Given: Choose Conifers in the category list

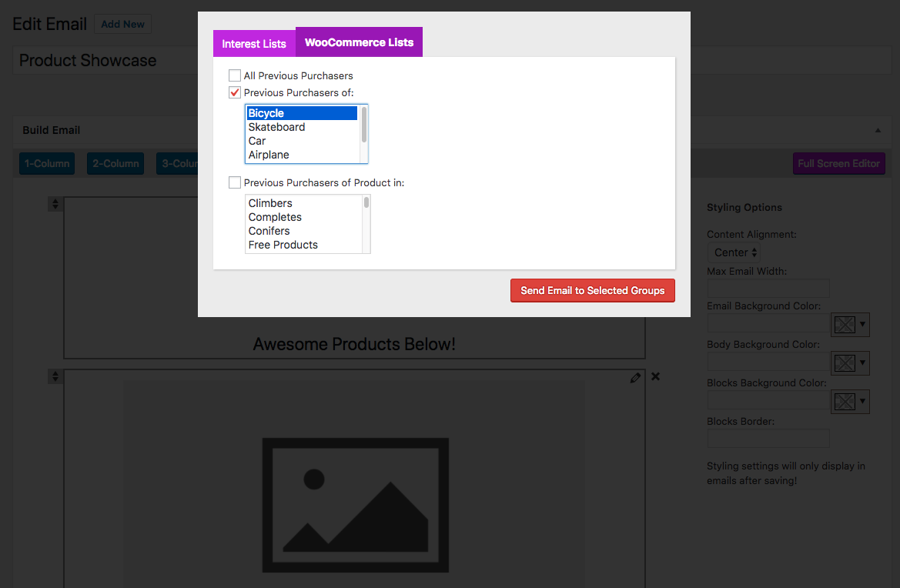Looking at the screenshot, I should 269,231.
